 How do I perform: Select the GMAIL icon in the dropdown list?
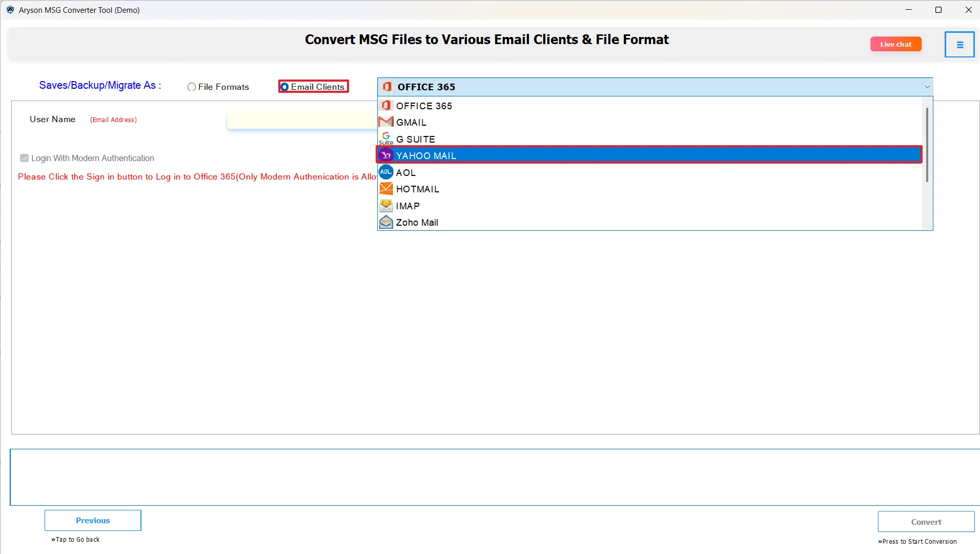pyautogui.click(x=386, y=122)
